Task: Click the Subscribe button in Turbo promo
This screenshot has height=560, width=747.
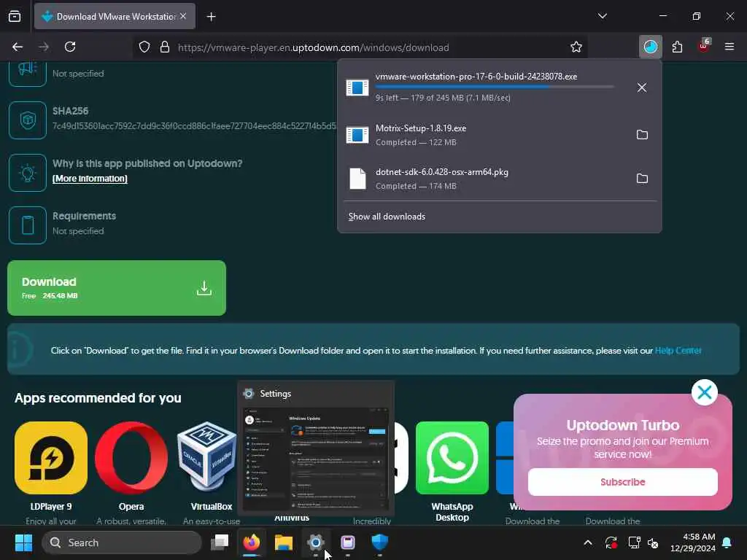Action: (x=623, y=482)
